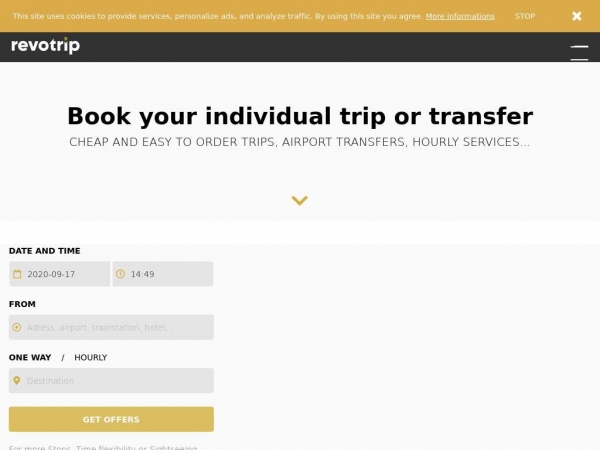
Task: Click the revotrip logo
Action: (x=46, y=46)
